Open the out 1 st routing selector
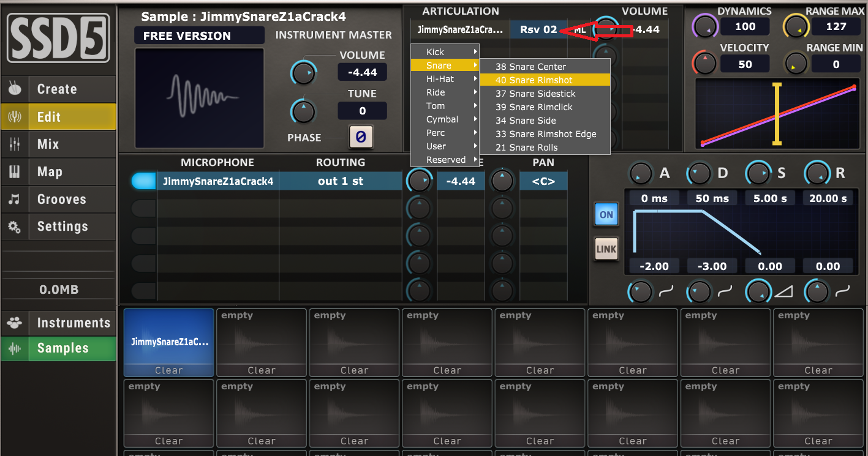Viewport: 868px width, 456px height. coord(341,181)
